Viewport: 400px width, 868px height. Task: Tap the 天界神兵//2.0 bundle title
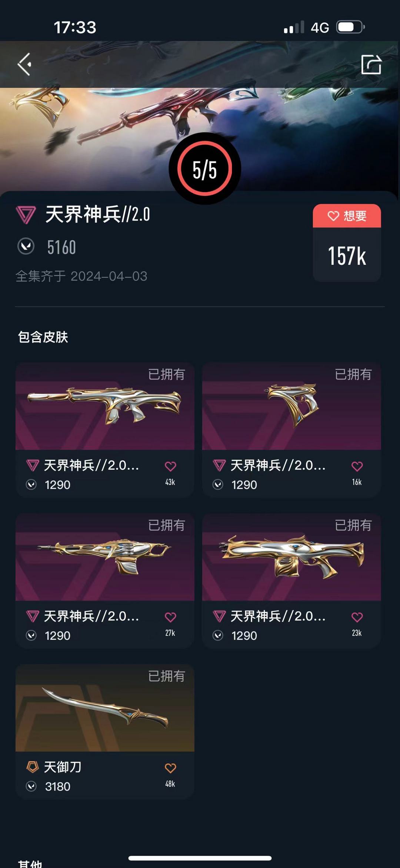point(98,214)
